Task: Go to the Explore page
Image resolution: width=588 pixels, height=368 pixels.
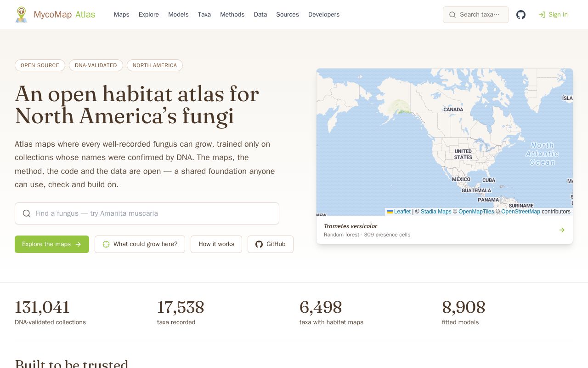Action: (149, 15)
